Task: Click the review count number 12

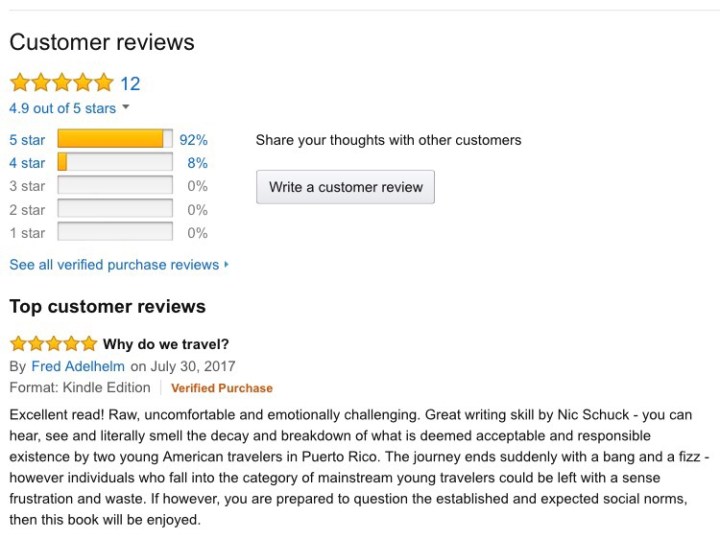Action: point(130,83)
